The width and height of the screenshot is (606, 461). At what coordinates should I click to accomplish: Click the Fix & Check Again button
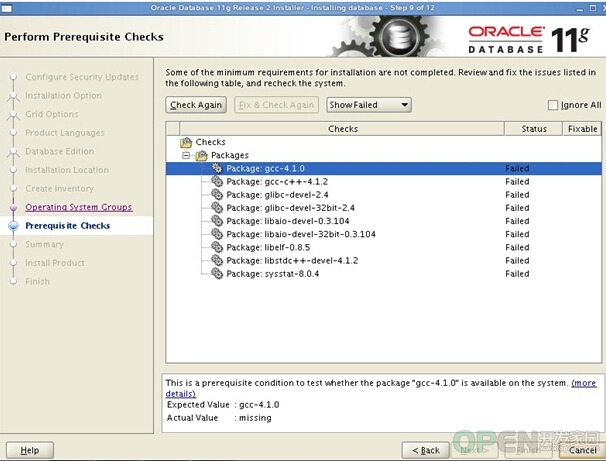276,105
